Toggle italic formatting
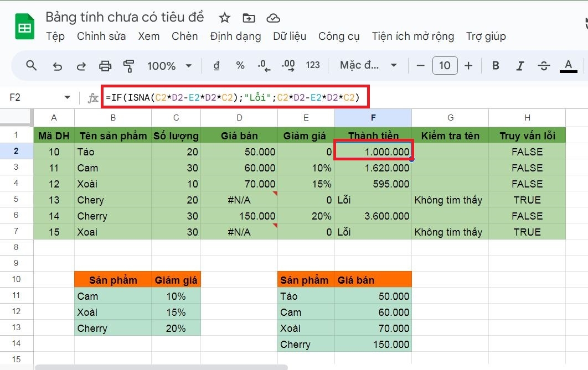This screenshot has width=588, height=370. click(x=520, y=66)
